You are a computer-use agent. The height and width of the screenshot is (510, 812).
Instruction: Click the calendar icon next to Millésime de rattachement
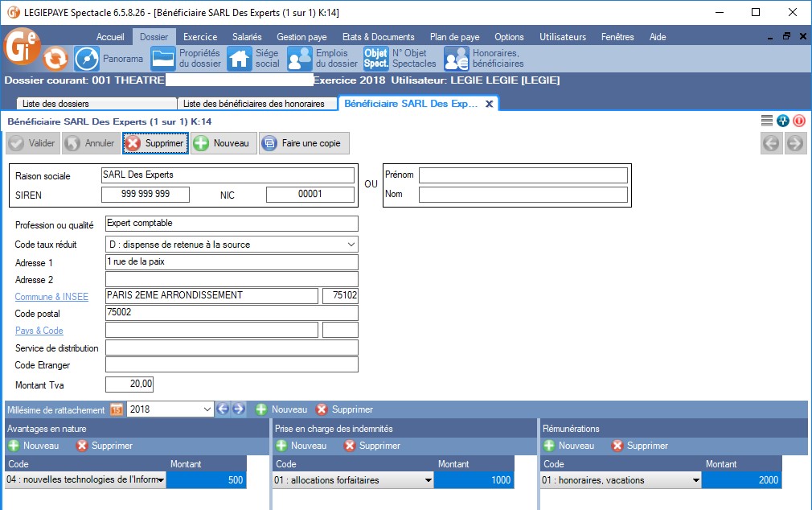pos(116,409)
